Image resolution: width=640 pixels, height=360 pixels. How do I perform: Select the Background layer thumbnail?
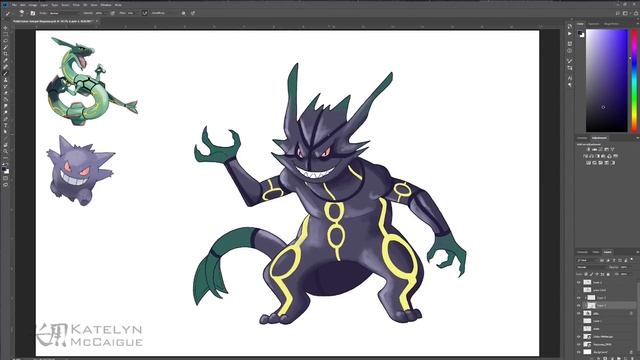coord(587,352)
